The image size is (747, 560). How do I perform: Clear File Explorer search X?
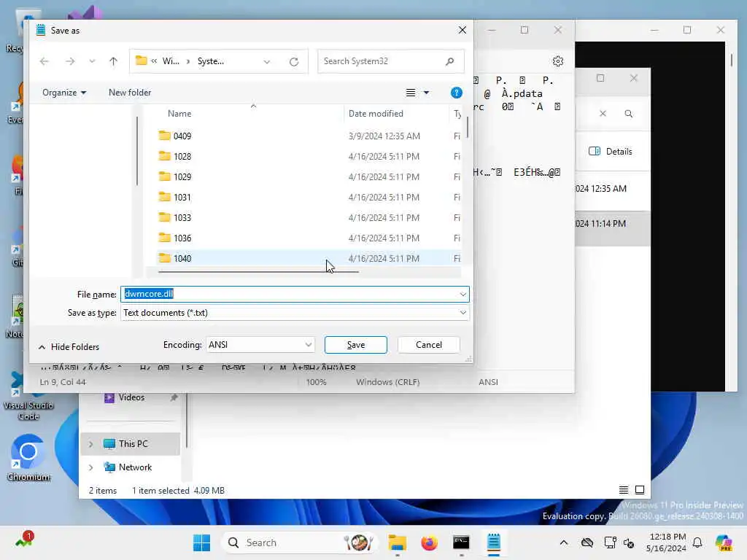coord(603,114)
